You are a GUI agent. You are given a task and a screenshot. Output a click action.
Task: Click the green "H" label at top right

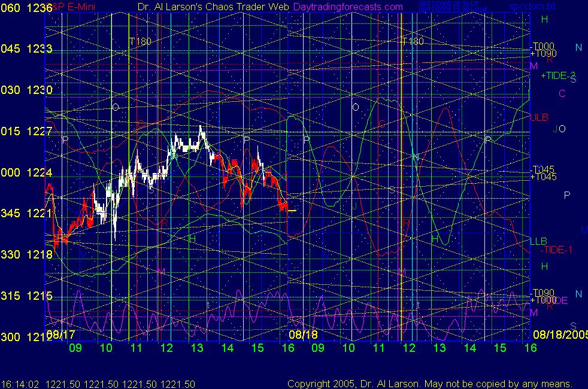[544, 20]
